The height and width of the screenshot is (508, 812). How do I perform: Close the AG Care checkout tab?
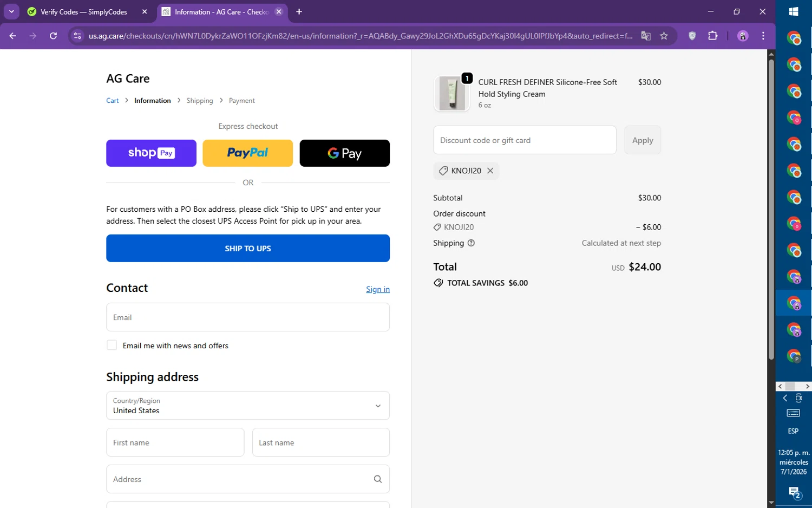pos(279,11)
